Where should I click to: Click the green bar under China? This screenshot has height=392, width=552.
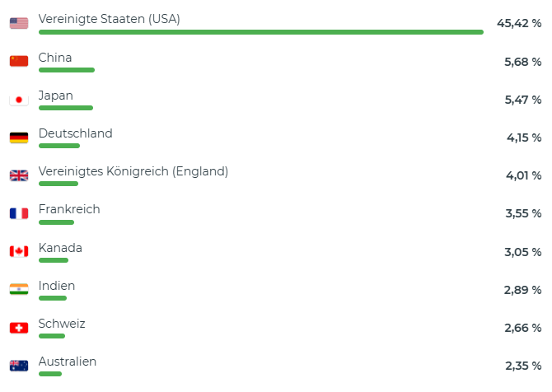click(x=67, y=70)
